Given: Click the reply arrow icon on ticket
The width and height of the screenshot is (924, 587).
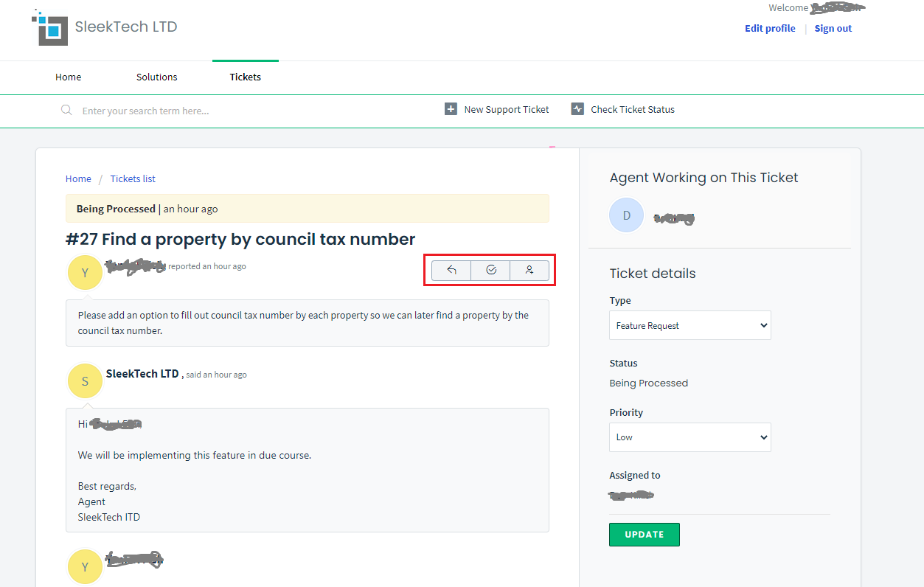Looking at the screenshot, I should tap(451, 271).
